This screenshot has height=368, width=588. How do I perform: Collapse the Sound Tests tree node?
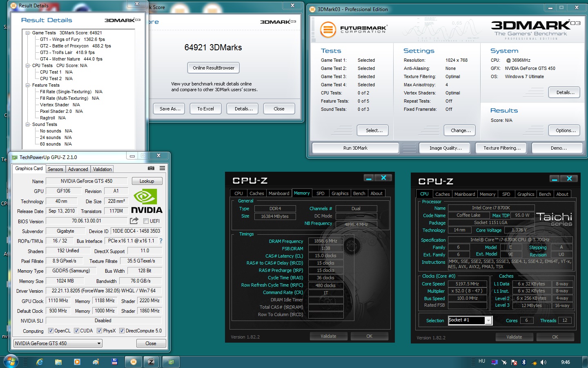28,124
